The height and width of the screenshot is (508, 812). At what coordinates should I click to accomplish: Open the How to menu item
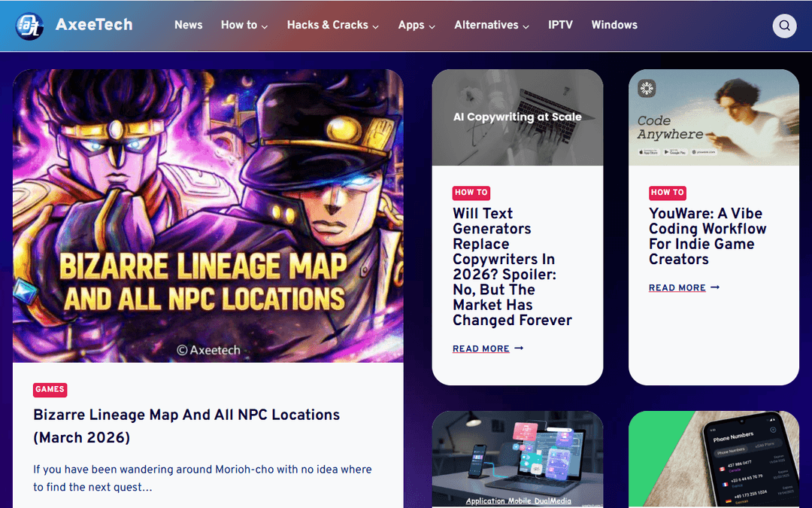pyautogui.click(x=239, y=25)
